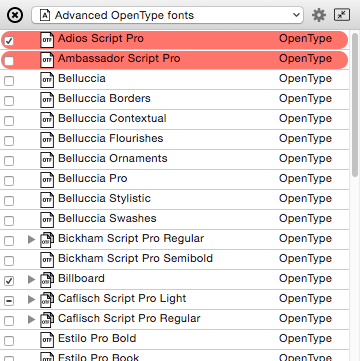Screen dimensions: 360x361
Task: Expand the Caflisch Script Pro Light family
Action: tap(31, 299)
